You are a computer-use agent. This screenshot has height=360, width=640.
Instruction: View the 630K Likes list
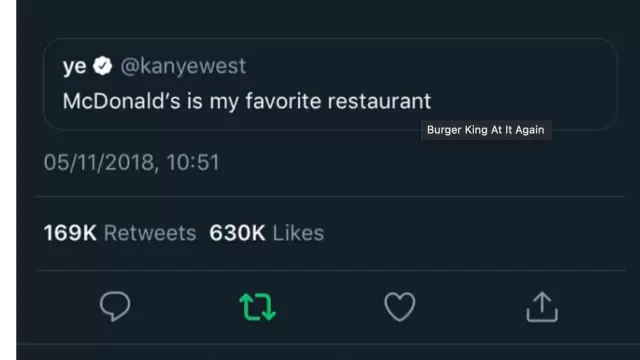point(267,233)
